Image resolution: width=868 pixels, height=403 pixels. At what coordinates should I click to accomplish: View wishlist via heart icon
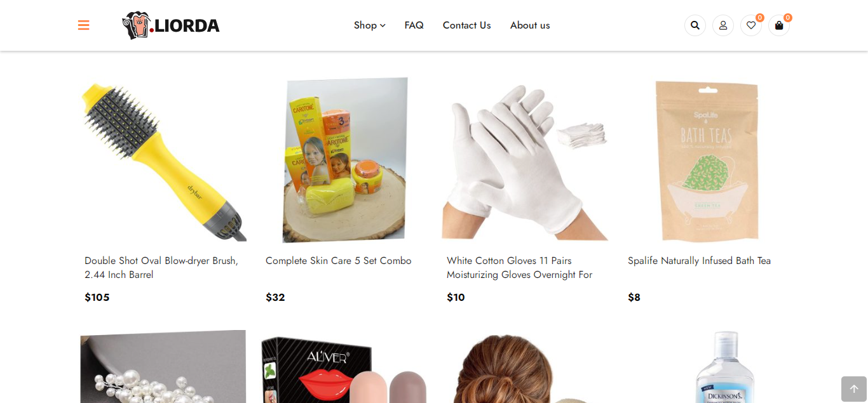(x=751, y=25)
